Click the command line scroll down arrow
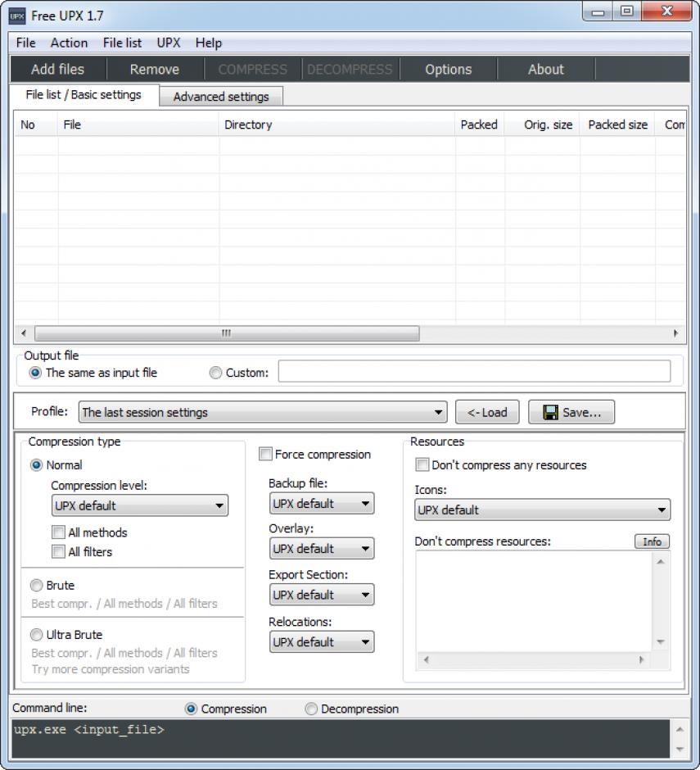Viewport: 700px width, 770px height. [x=680, y=750]
